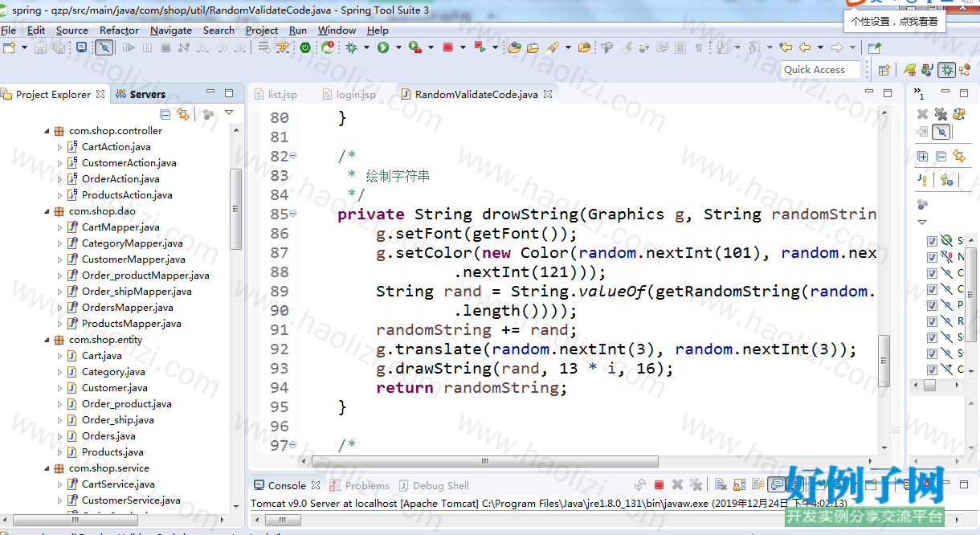Switch to the Servers view tab

click(141, 94)
